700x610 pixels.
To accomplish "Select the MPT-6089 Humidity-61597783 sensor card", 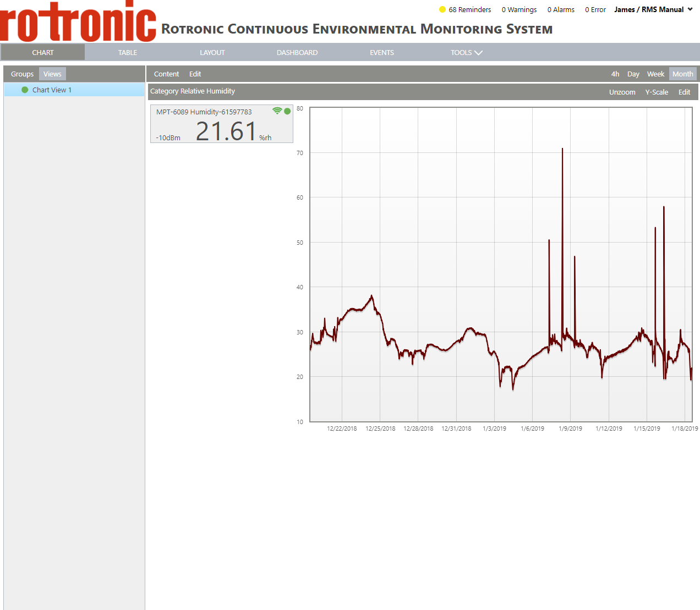I will coord(222,124).
